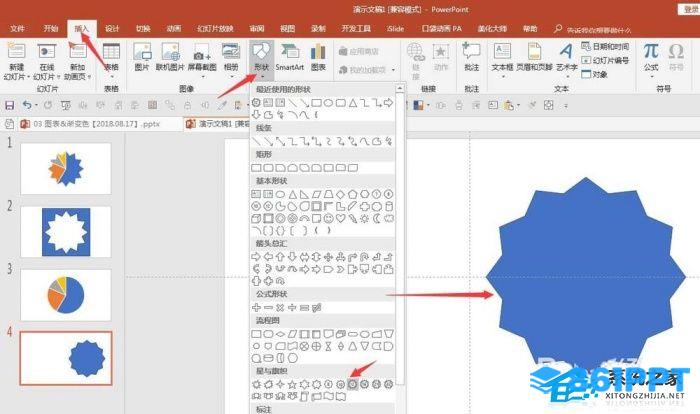This screenshot has height=414, width=700.
Task: Choose the plus sign in 公式形状
Action: (256, 308)
